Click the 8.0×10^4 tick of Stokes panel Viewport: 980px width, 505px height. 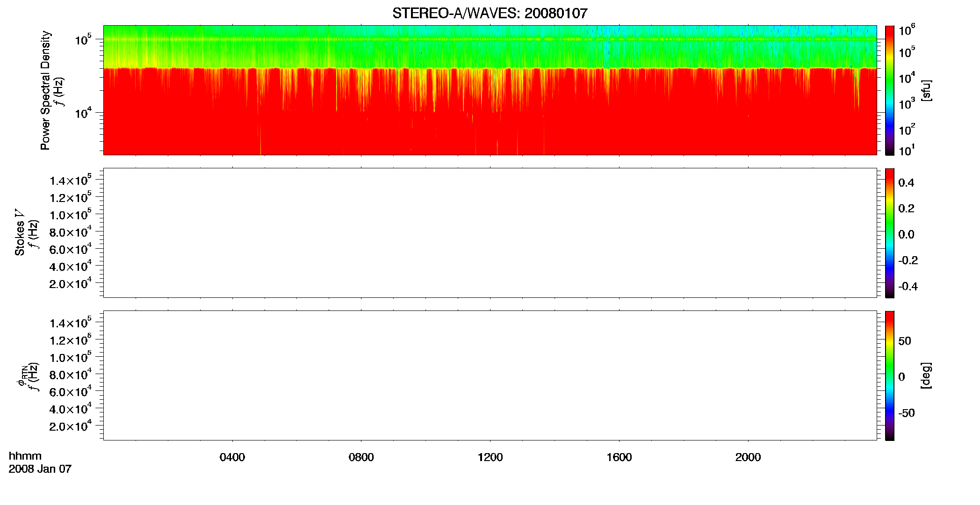(70, 231)
